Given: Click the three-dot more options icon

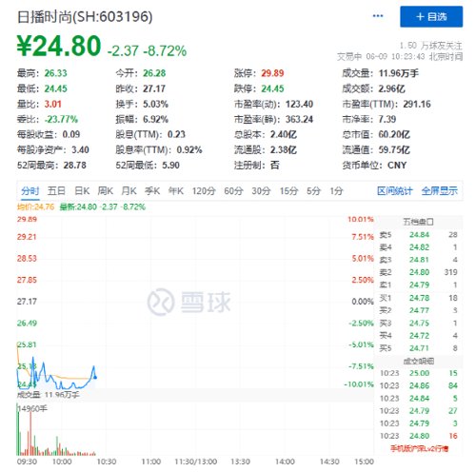Looking at the screenshot, I should [x=378, y=16].
